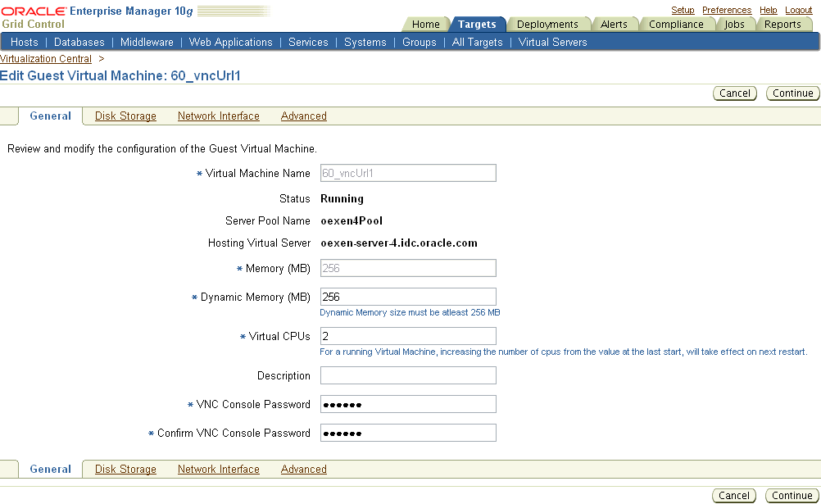The image size is (821, 504).
Task: Open the Reports tab
Action: (782, 24)
